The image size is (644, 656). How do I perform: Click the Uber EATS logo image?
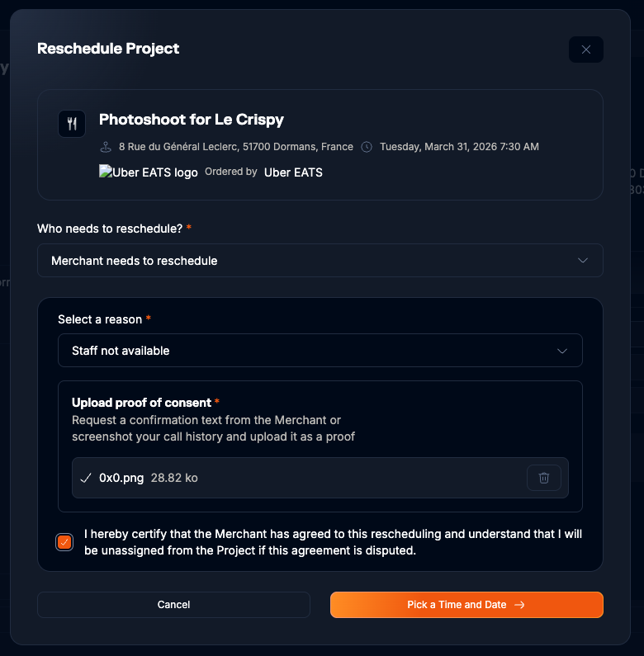(x=149, y=172)
